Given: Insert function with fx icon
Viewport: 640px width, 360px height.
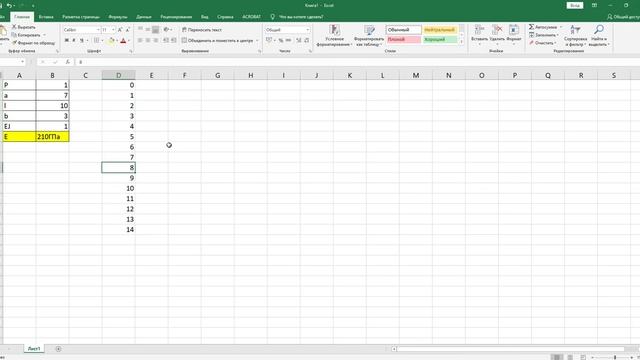Looking at the screenshot, I should click(x=68, y=62).
